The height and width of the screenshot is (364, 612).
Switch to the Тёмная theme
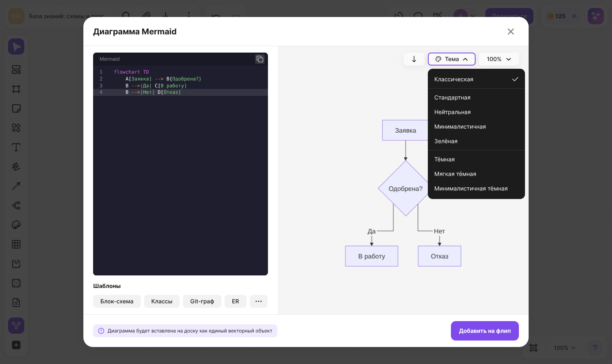pos(476,159)
